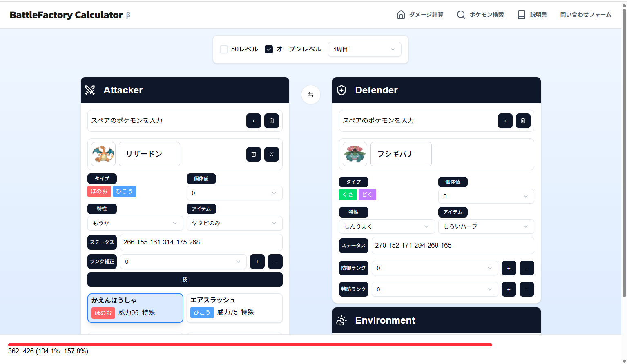The width and height of the screenshot is (627, 364).
Task: Open the 1周目 round dropdown
Action: tap(364, 49)
